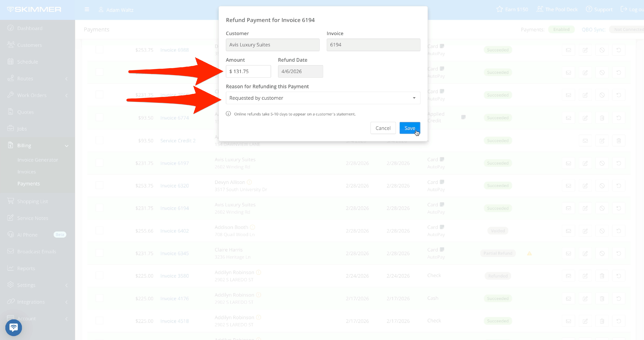Screen dimensions: 644x340
Task: Select checkbox next to Invoice 4176
Action: (x=99, y=298)
